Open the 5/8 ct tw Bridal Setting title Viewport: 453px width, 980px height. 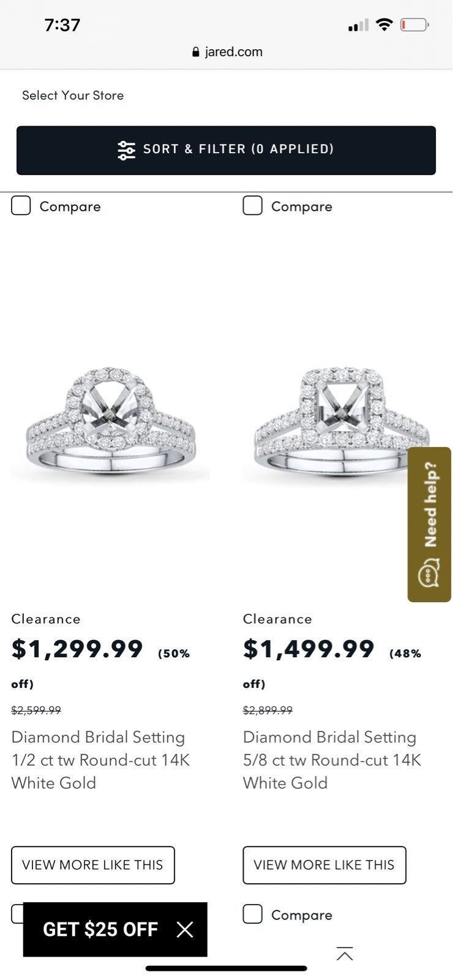tap(332, 760)
